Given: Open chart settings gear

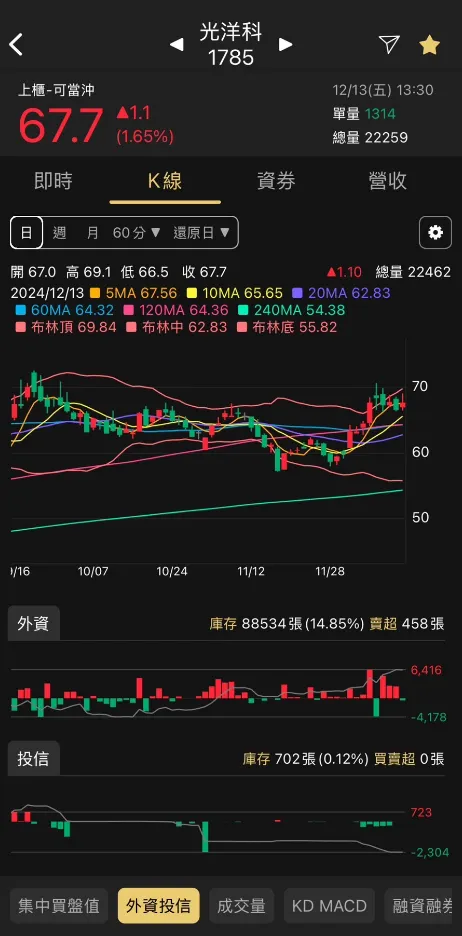Looking at the screenshot, I should [435, 232].
